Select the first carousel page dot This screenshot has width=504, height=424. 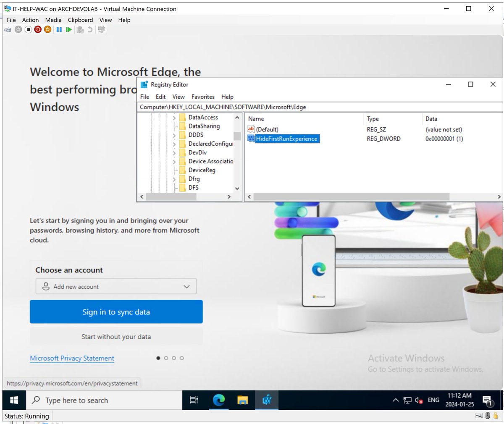pyautogui.click(x=158, y=358)
